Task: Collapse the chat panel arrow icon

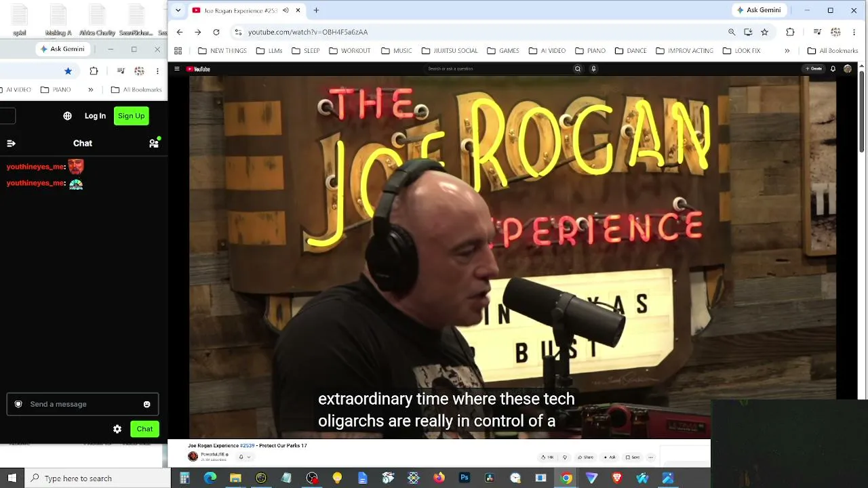Action: coord(11,143)
